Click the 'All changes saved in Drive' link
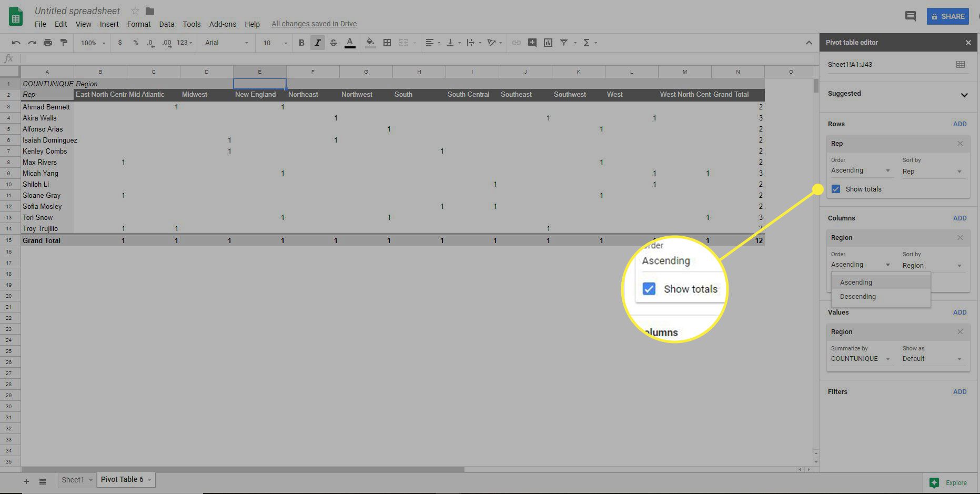 tap(314, 24)
